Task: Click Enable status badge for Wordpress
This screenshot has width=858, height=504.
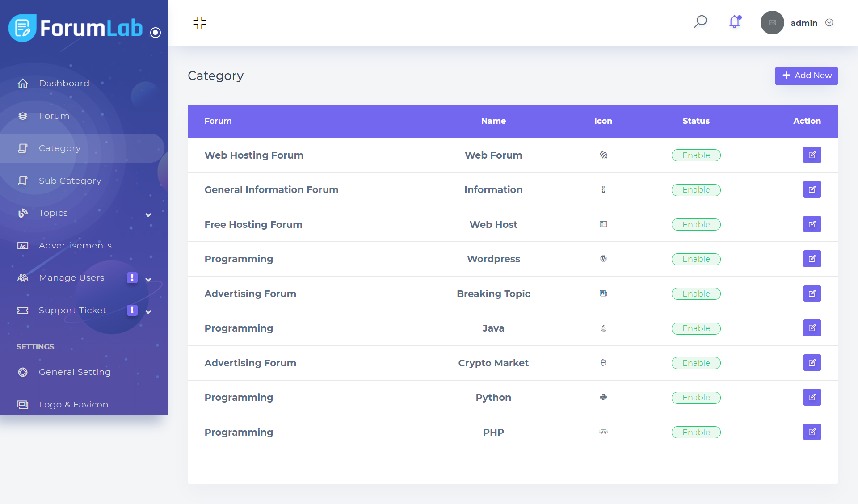Action: coord(696,259)
